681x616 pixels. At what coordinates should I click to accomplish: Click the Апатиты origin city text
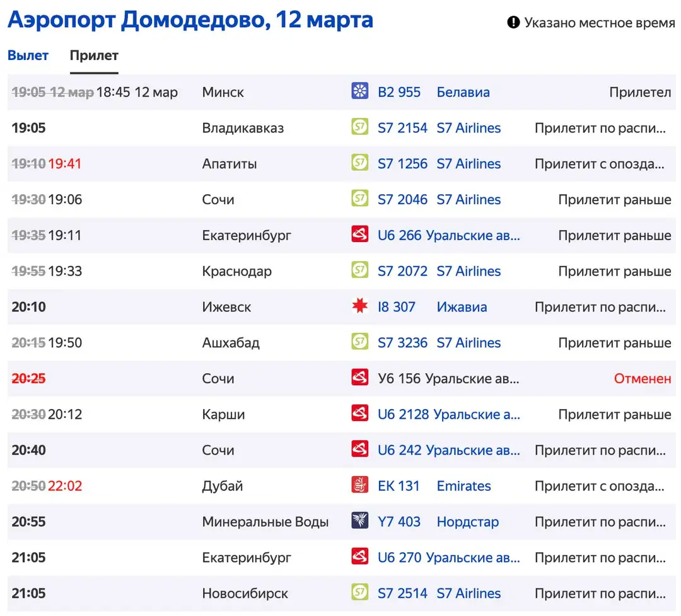(x=230, y=164)
